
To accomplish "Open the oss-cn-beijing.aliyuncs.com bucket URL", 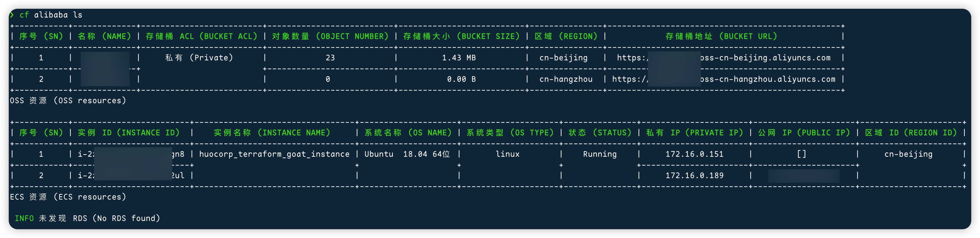I will 765,58.
